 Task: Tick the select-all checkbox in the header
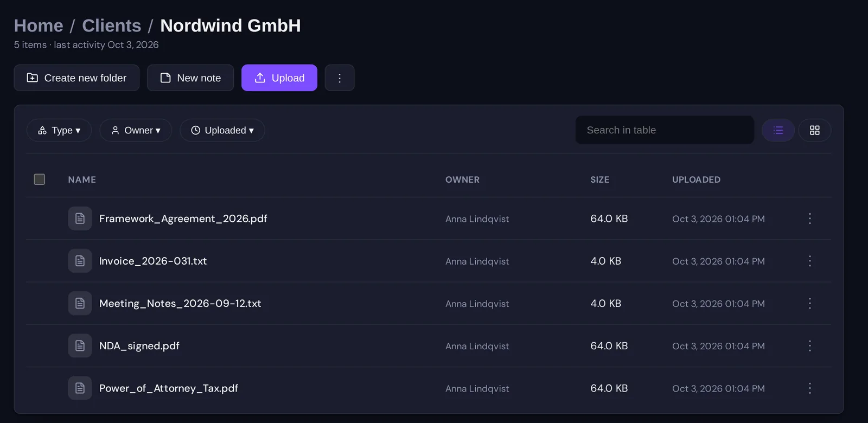coord(40,180)
